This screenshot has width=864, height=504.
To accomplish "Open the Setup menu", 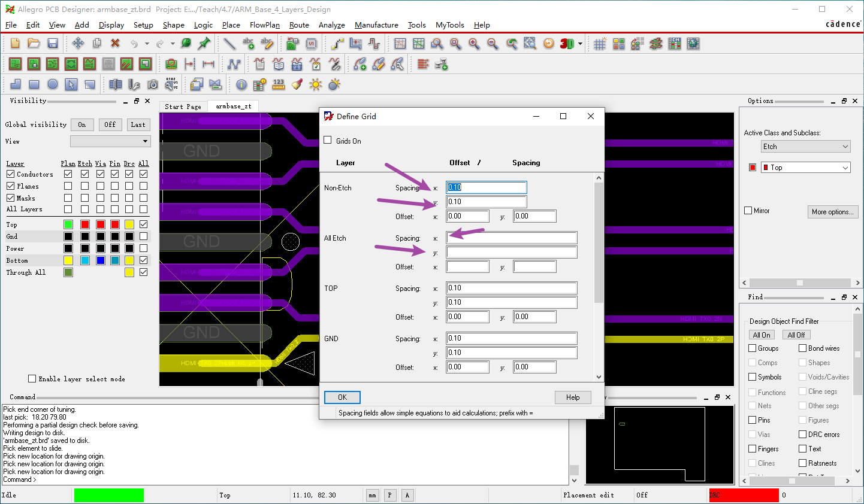I will tap(143, 25).
